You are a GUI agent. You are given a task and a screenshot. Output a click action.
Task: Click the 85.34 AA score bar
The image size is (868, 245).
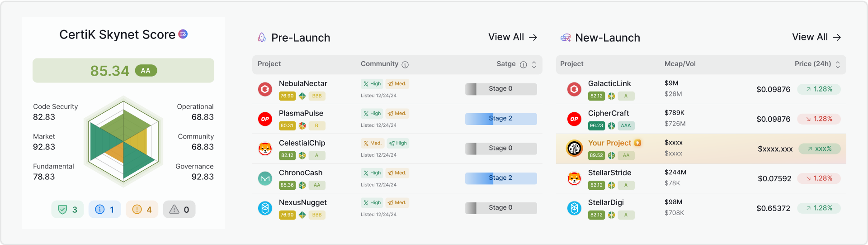[123, 71]
